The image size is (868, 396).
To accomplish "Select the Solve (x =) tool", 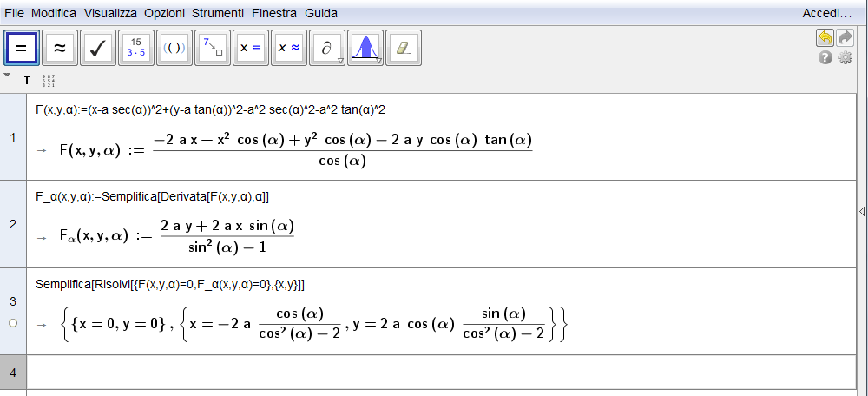I will coord(251,49).
